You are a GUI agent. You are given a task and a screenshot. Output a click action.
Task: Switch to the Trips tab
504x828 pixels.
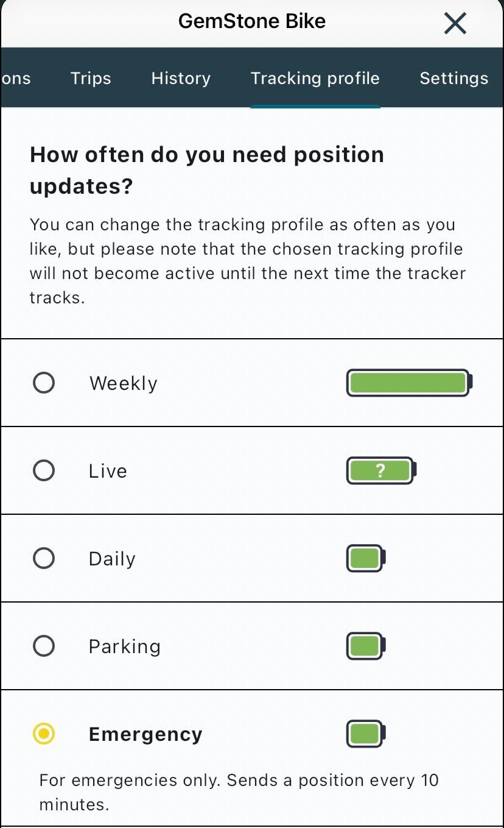click(x=90, y=78)
